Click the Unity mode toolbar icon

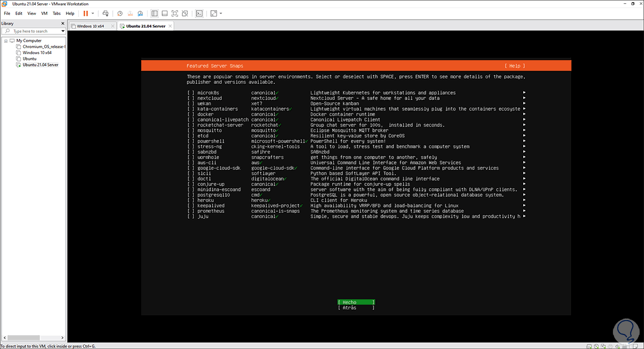click(185, 13)
